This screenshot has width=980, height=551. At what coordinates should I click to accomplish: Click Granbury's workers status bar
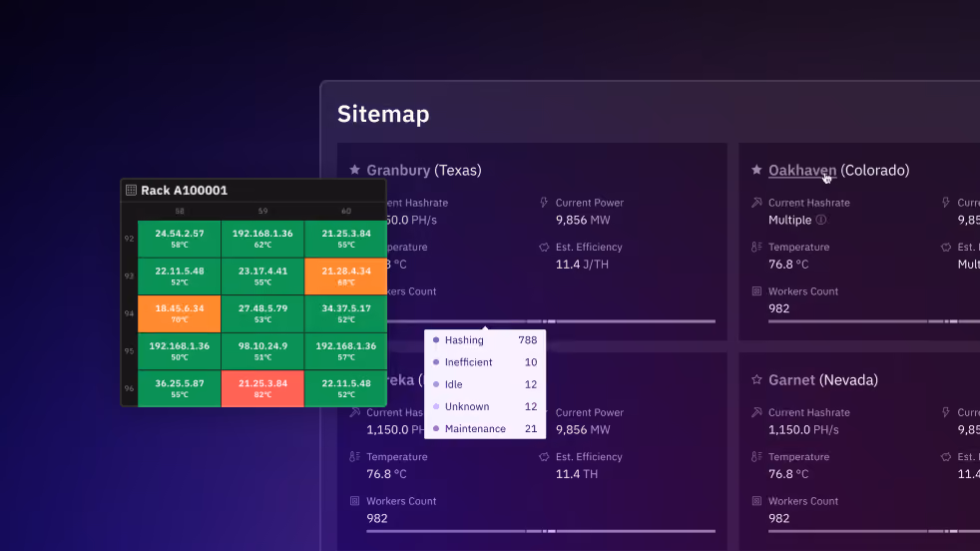click(x=551, y=321)
